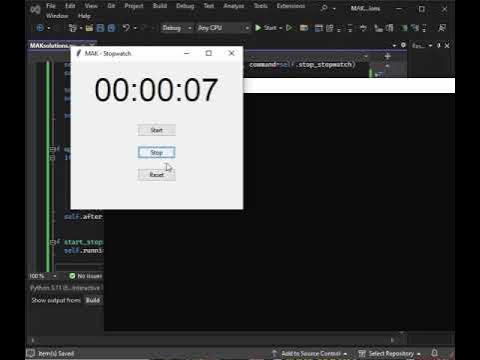Viewport: 480px width, 360px height.
Task: Open the Debug configuration dropdown
Action: point(177,28)
